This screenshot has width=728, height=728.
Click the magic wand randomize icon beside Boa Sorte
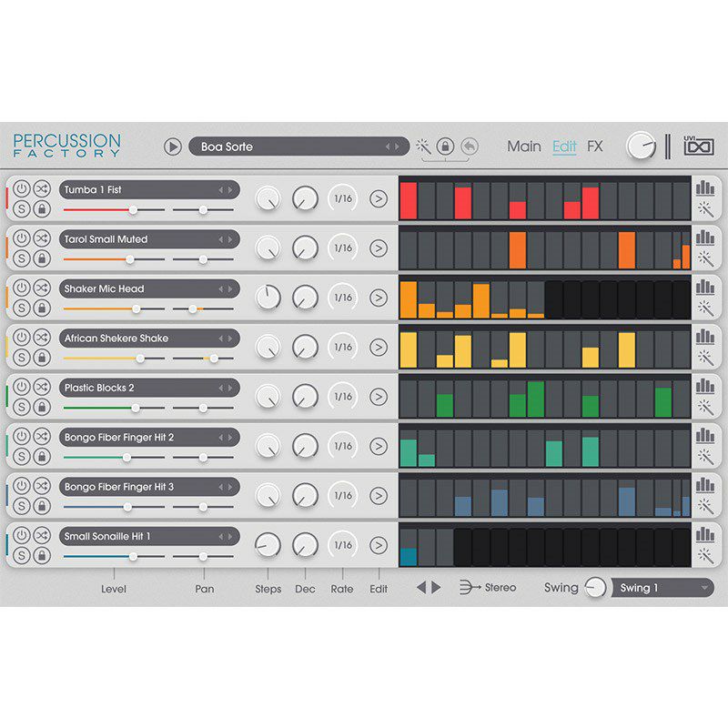pos(423,147)
